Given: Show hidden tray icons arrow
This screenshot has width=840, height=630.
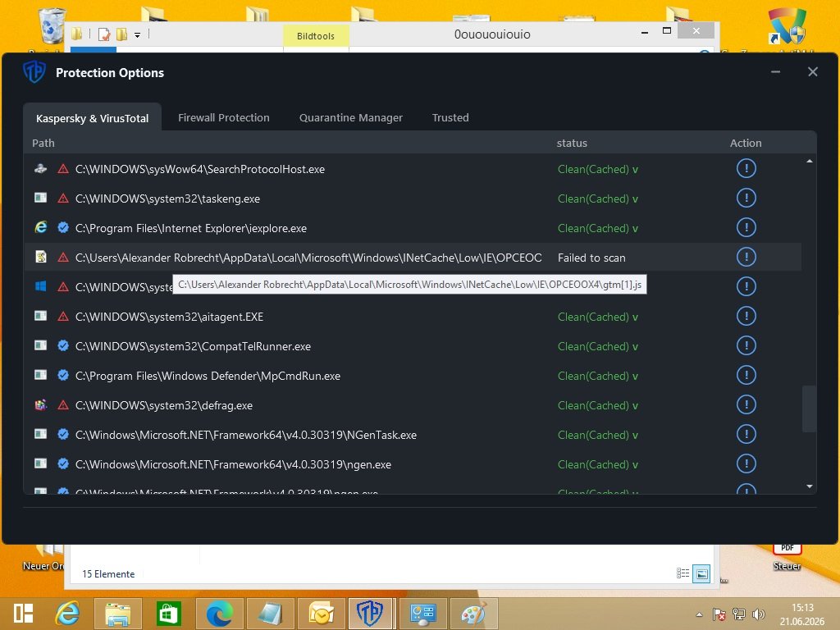Looking at the screenshot, I should tap(699, 614).
